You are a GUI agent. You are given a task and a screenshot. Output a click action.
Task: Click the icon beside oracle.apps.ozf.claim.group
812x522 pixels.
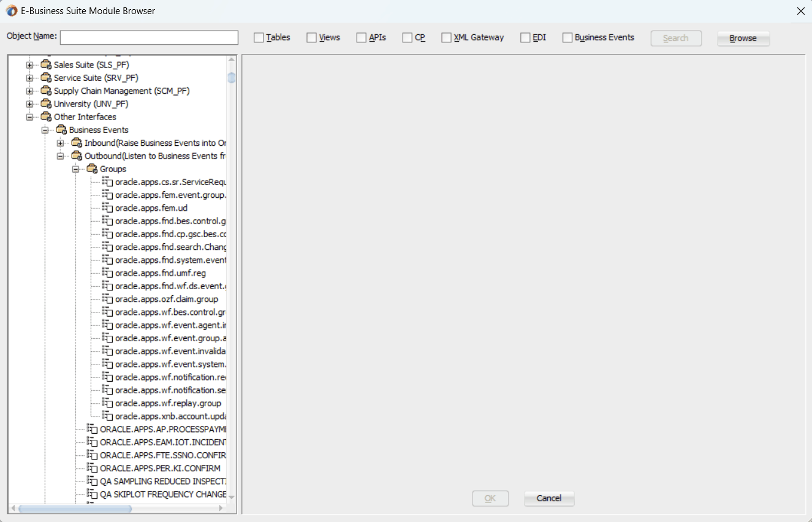pos(107,299)
